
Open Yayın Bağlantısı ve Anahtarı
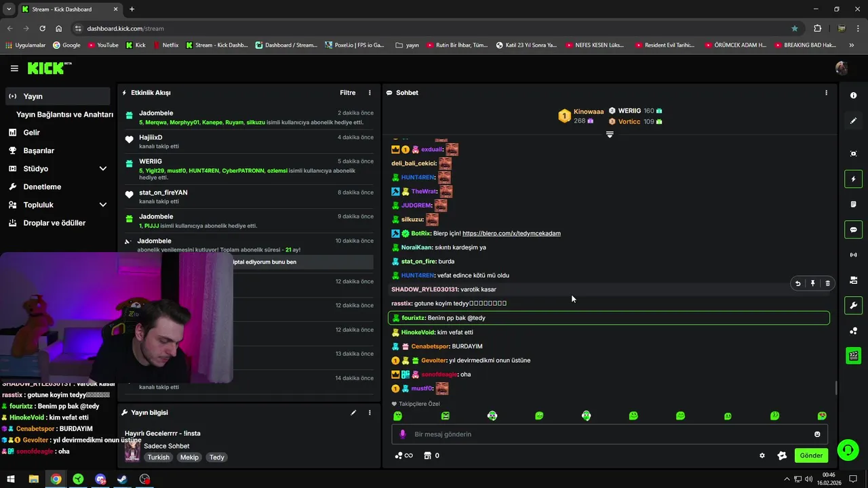click(x=64, y=115)
